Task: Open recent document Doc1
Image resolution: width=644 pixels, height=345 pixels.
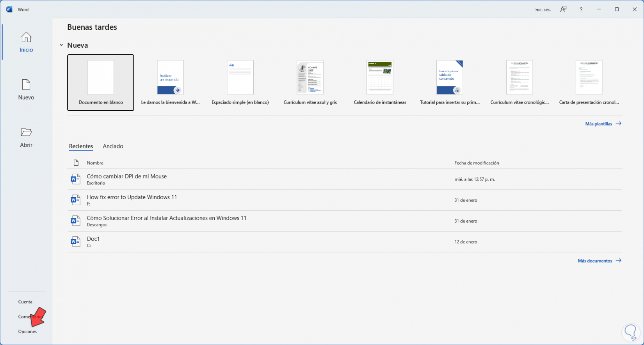Action: pyautogui.click(x=345, y=241)
